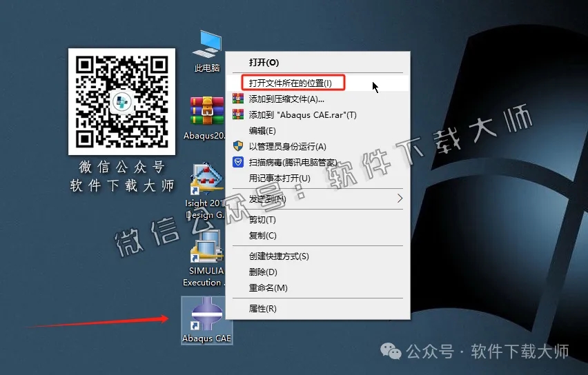Choose 添加到压缩文件(A)... menu entry

317,99
